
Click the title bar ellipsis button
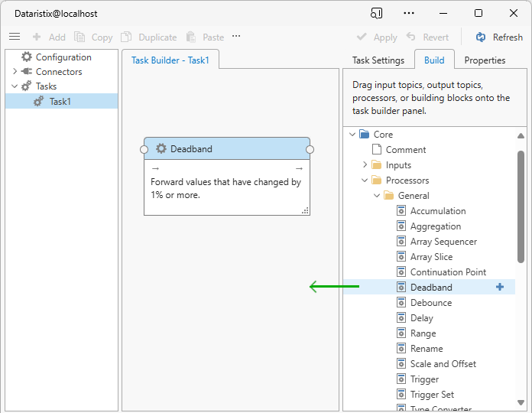click(409, 13)
